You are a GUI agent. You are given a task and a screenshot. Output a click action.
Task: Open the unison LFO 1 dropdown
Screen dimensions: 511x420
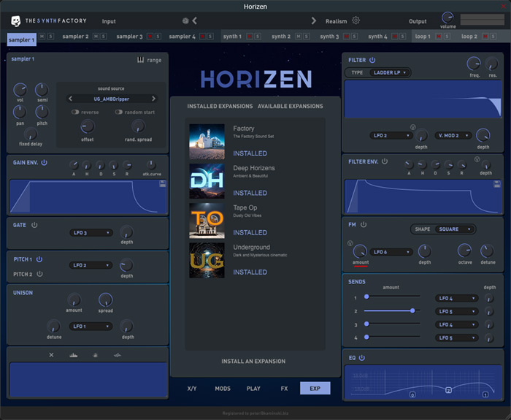coord(91,326)
